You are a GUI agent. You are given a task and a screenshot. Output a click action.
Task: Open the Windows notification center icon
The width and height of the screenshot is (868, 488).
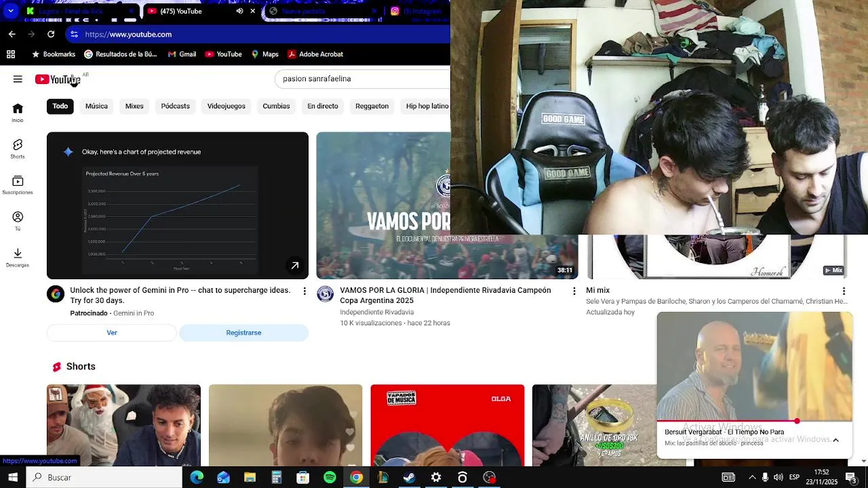[x=850, y=477]
